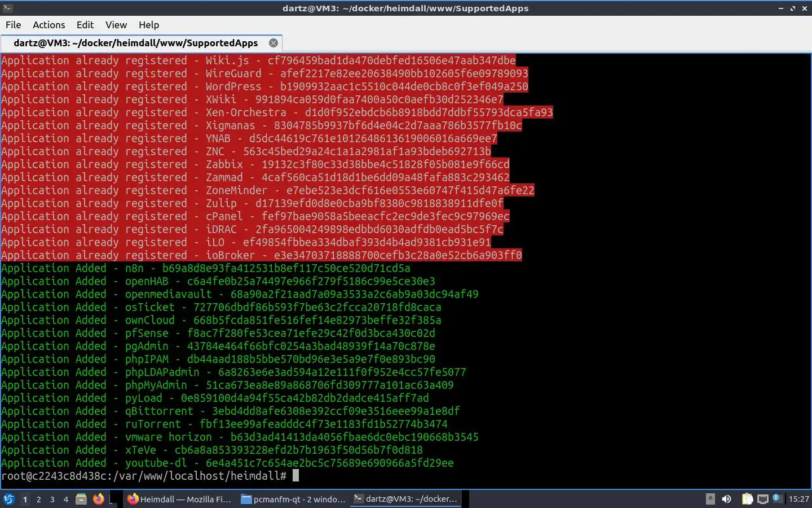Viewport: 812px width, 508px height.
Task: Minimize the terminal window
Action: pos(781,8)
